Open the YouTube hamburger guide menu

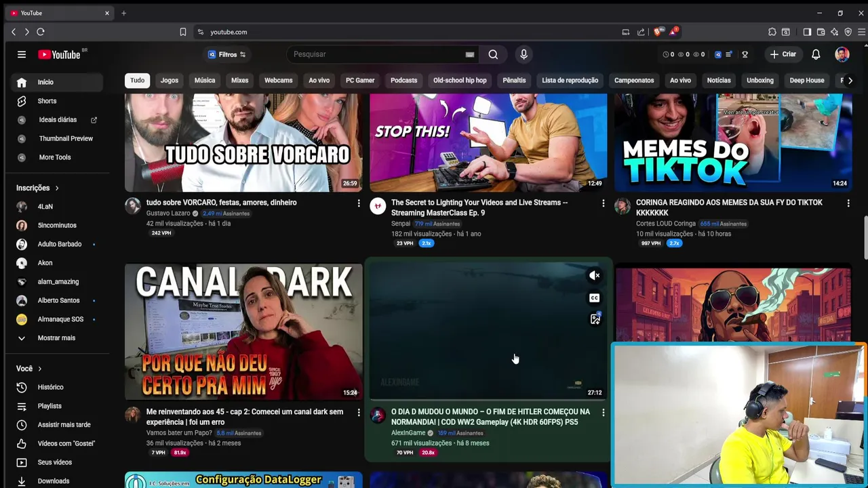[22, 54]
